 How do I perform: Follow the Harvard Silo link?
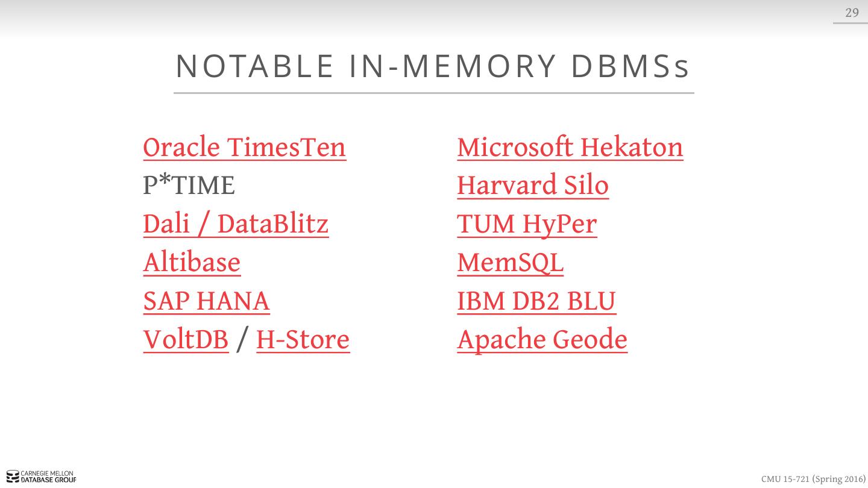click(532, 186)
